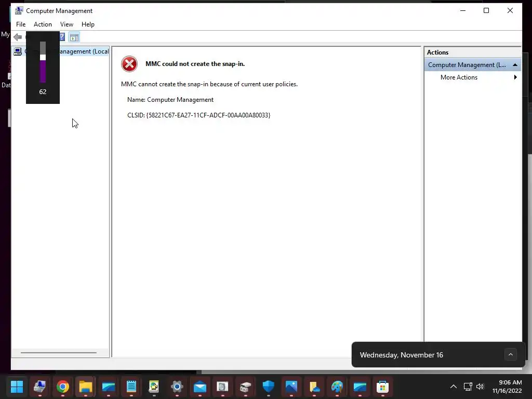Click the 9:06 AM clock in the taskbar
This screenshot has height=399, width=532.
coord(510,382)
